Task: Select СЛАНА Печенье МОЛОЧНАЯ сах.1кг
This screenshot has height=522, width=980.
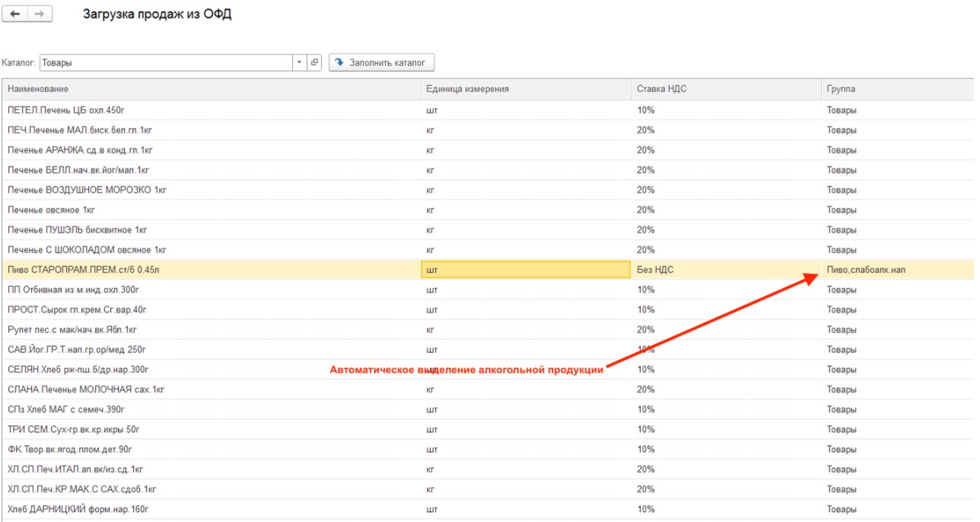Action: 488,390
